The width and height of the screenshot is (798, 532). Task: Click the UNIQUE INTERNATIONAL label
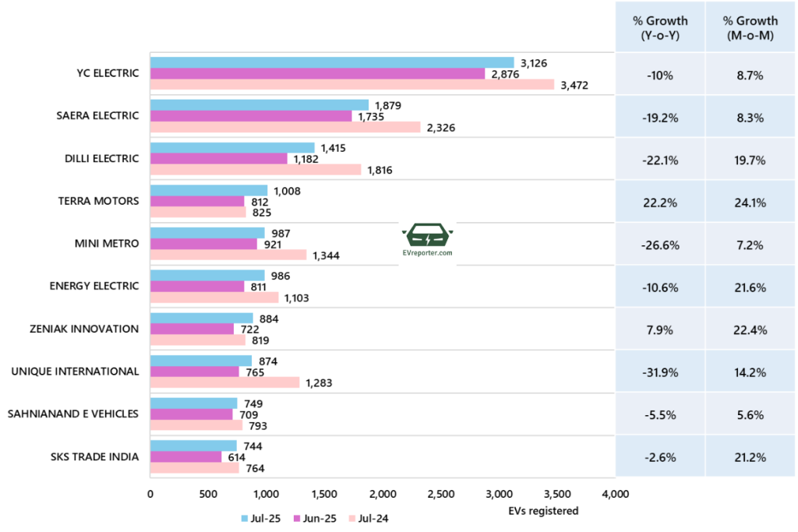click(x=75, y=372)
